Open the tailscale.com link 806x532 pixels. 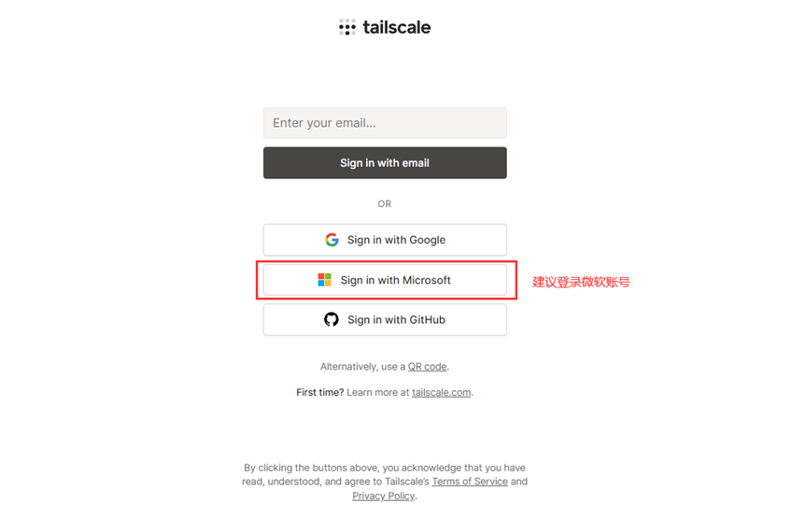(x=441, y=392)
